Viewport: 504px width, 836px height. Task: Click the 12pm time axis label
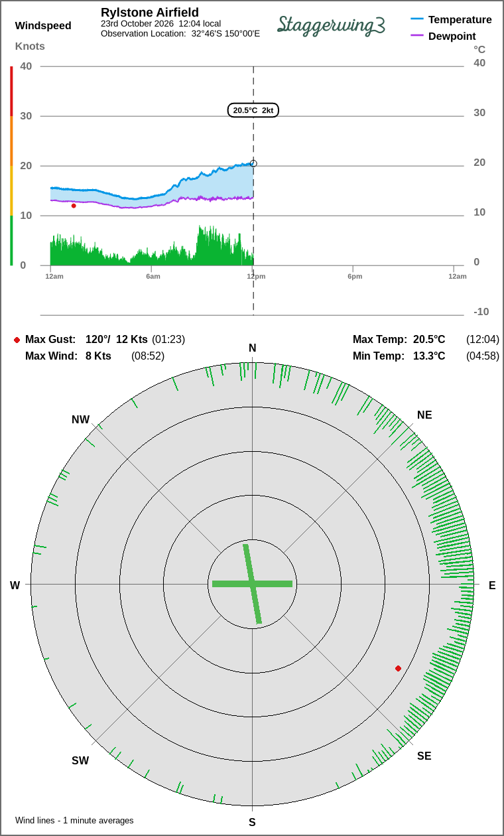tap(256, 276)
